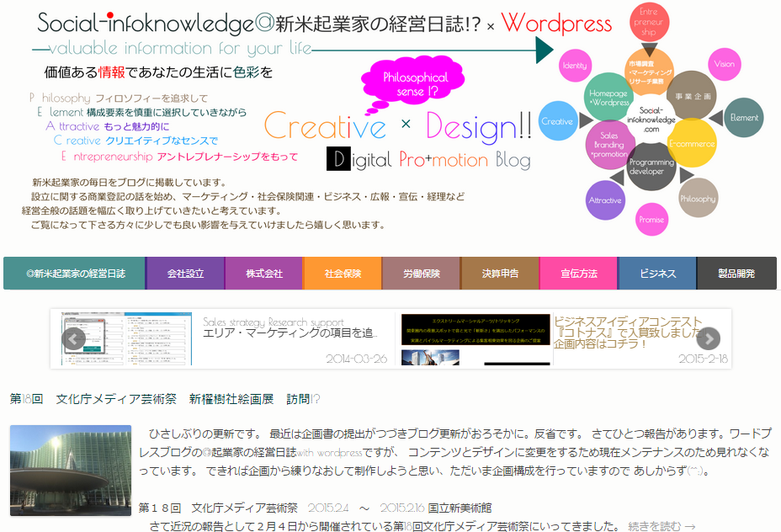Click the museum building post thumbnail
The width and height of the screenshot is (781, 532).
[x=70, y=471]
